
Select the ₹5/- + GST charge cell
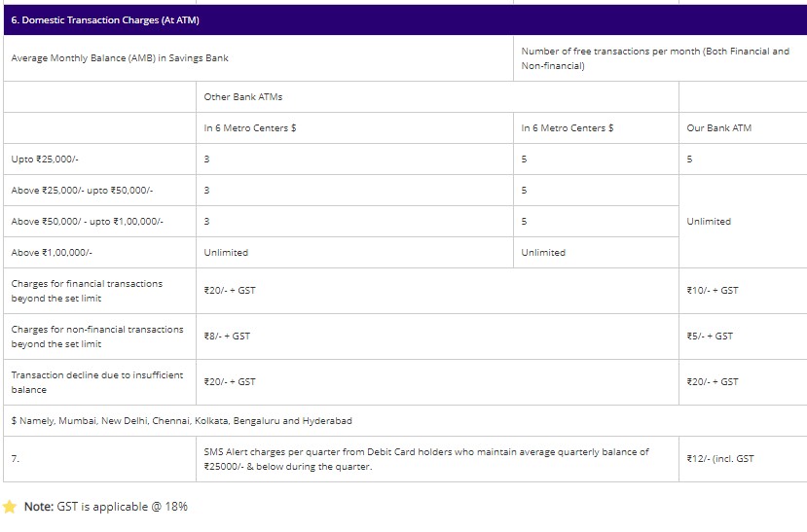[x=710, y=337]
